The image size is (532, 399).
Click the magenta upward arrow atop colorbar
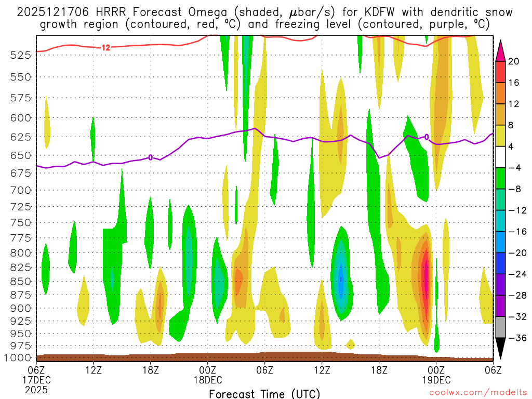(500, 50)
